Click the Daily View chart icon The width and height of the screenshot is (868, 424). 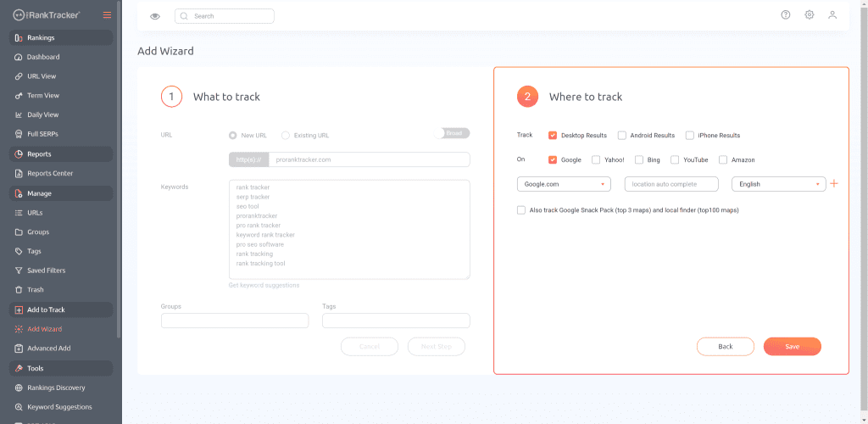[19, 115]
